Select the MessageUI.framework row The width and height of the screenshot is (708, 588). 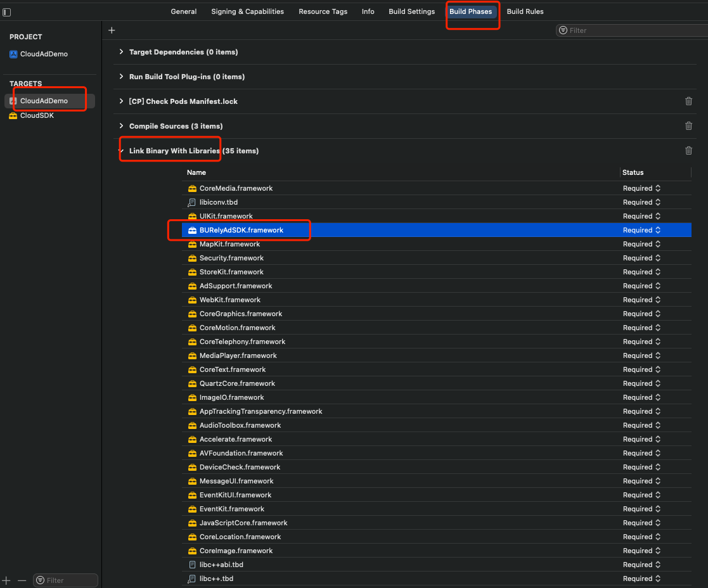click(437, 482)
